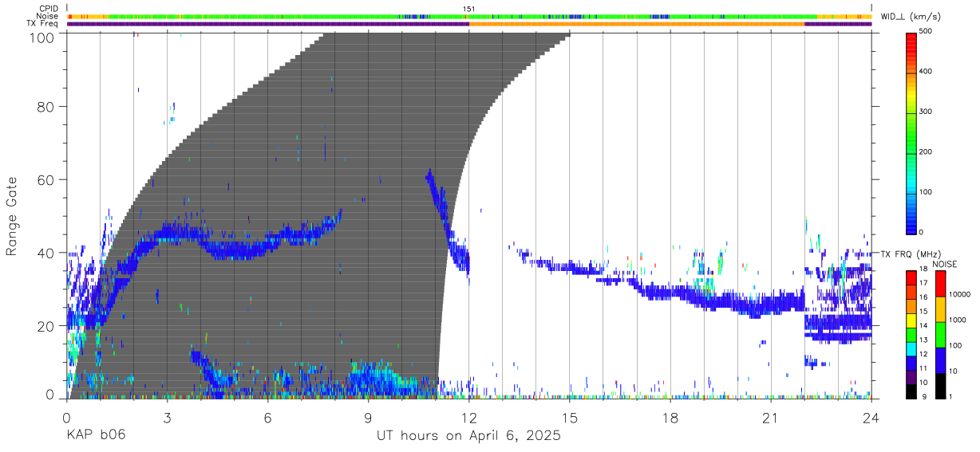Click the orange TX Freq bar segment

[637, 24]
